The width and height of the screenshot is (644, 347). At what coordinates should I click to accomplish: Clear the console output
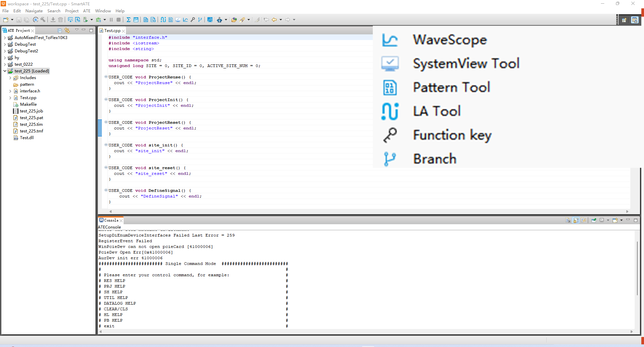tap(568, 220)
